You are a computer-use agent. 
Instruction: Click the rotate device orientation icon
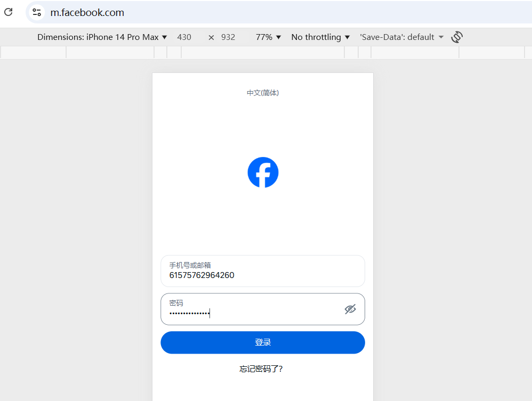[x=457, y=37]
